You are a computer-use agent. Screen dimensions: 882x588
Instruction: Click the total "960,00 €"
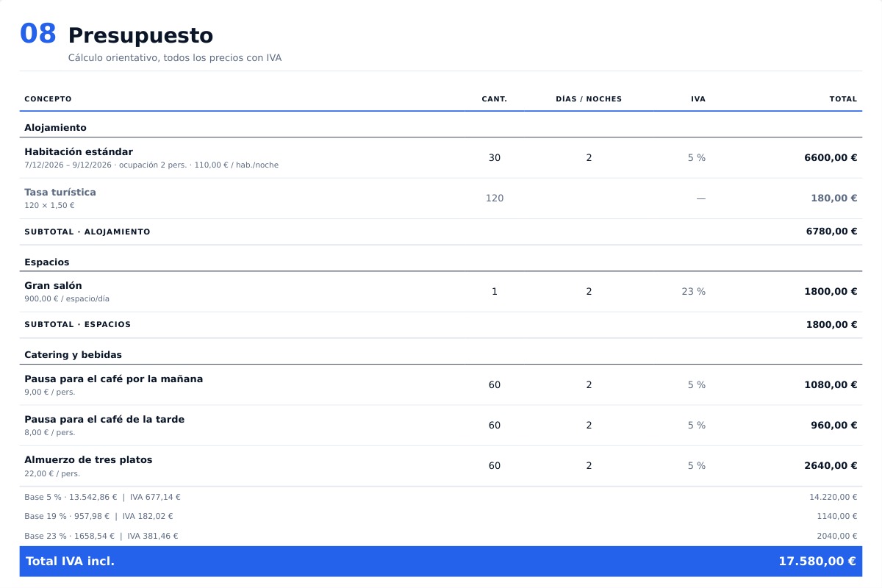tap(834, 426)
